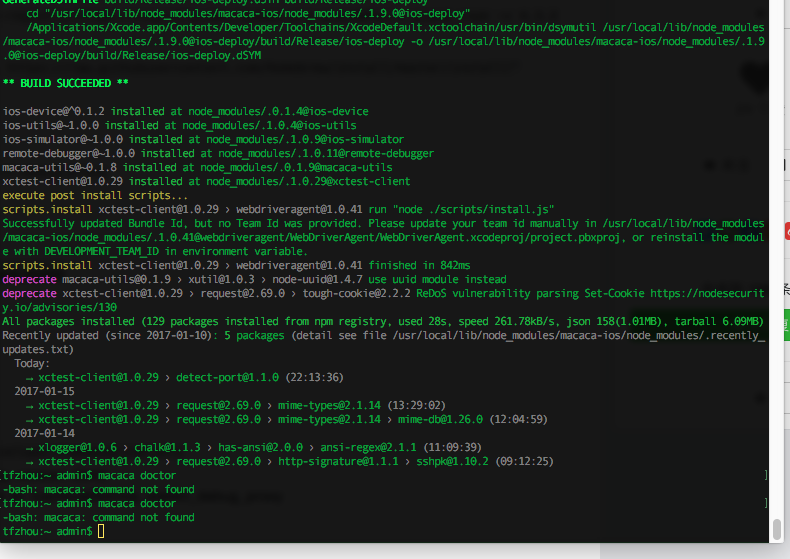Click the 'detect-port@1.1.0' entry
Screen dimensions: 790x559
227,378
